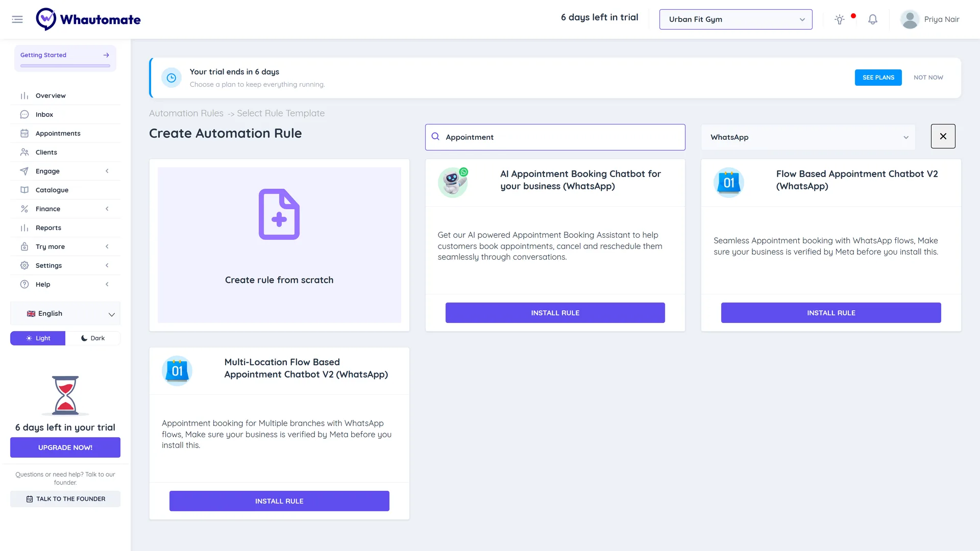The width and height of the screenshot is (980, 551).
Task: Click Multi-Location chatbot calendar icon
Action: pos(177,370)
